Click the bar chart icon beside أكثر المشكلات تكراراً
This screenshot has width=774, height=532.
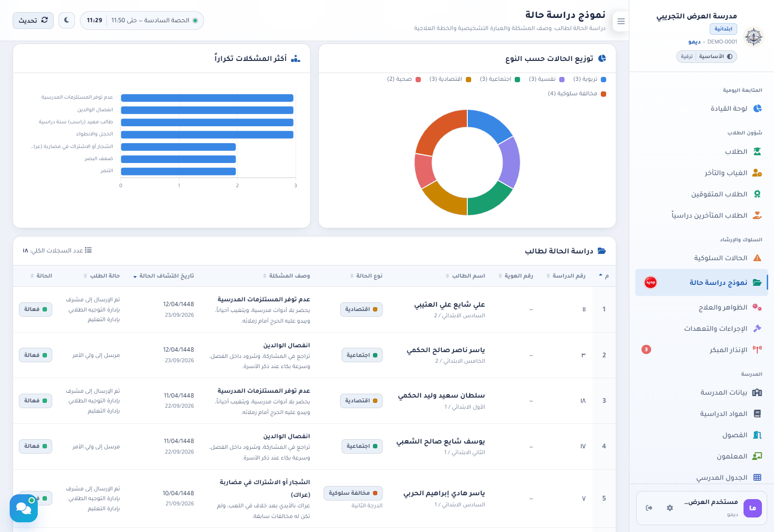tap(296, 58)
